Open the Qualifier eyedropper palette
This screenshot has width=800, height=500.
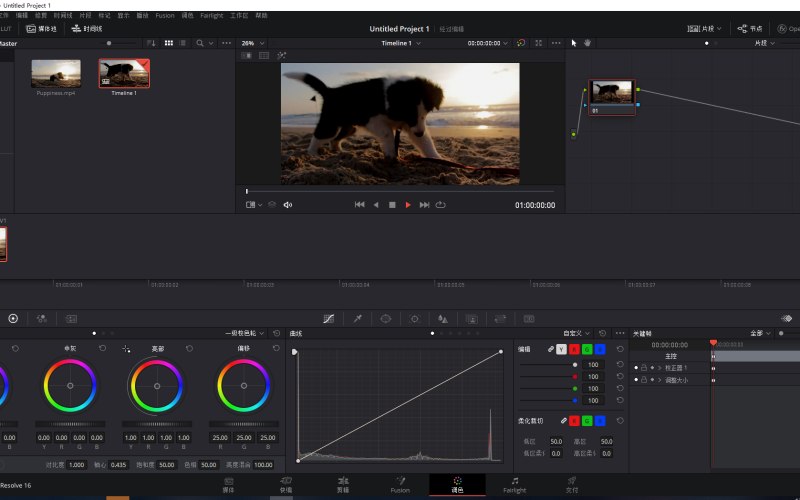pos(358,319)
